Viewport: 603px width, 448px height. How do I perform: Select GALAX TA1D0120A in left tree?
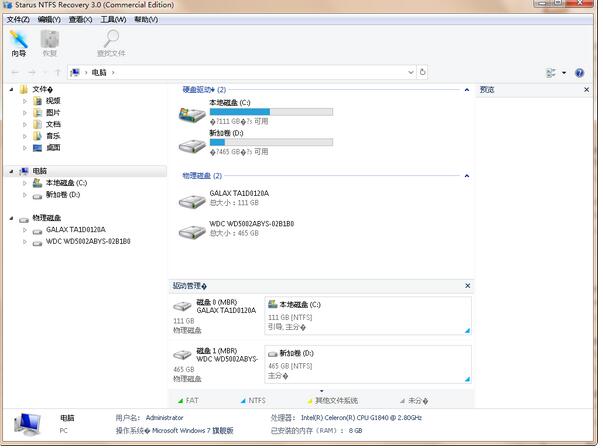[76, 230]
